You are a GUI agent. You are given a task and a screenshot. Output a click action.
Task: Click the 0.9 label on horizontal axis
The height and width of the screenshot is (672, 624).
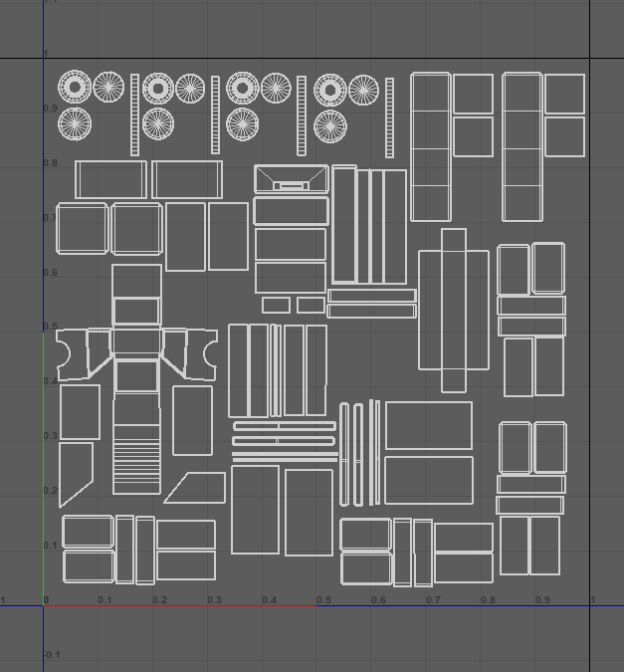click(x=542, y=600)
